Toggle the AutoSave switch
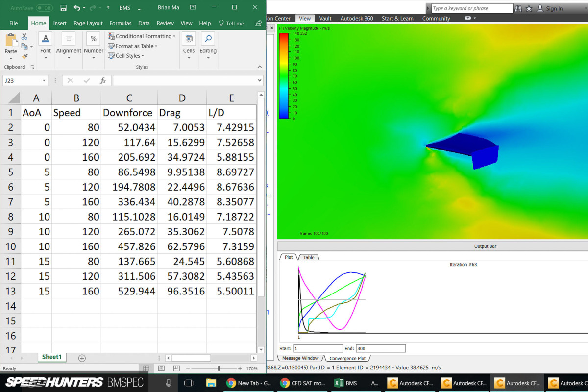Viewport: 588px width, 392px height. pos(44,8)
